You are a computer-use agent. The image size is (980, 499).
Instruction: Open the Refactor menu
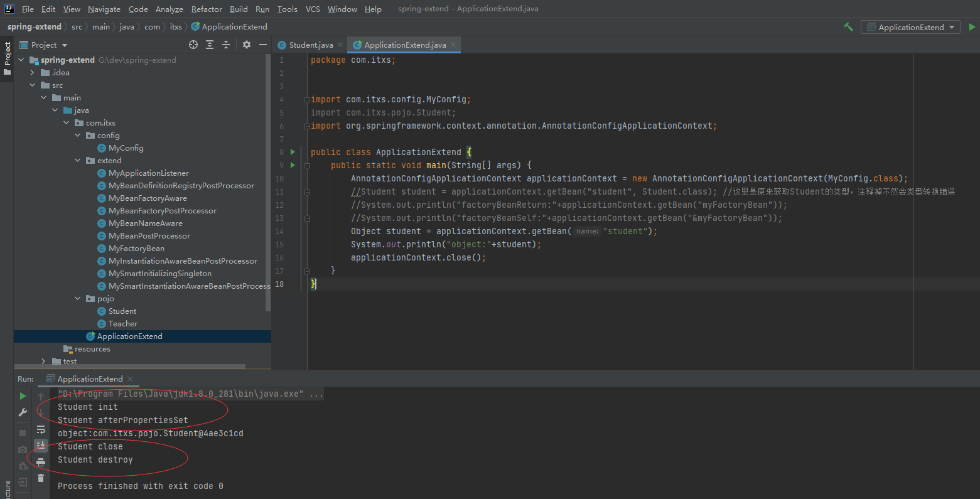pos(207,9)
